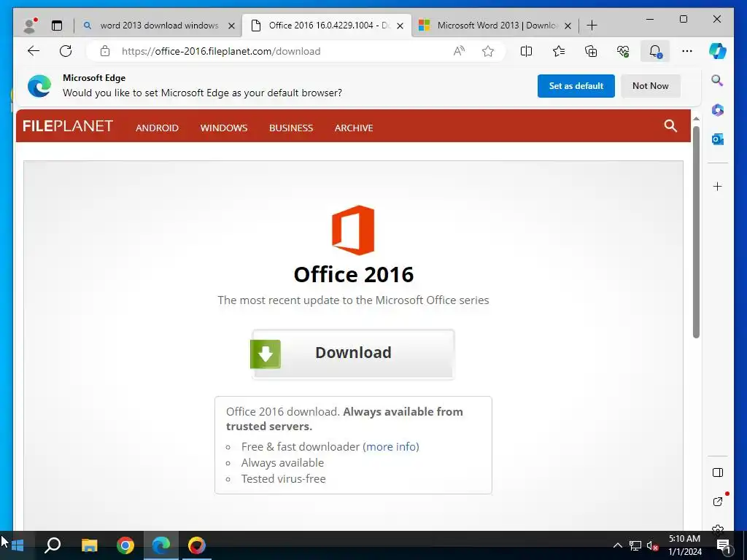This screenshot has height=560, width=747.
Task: Click the Download button
Action: click(x=353, y=354)
